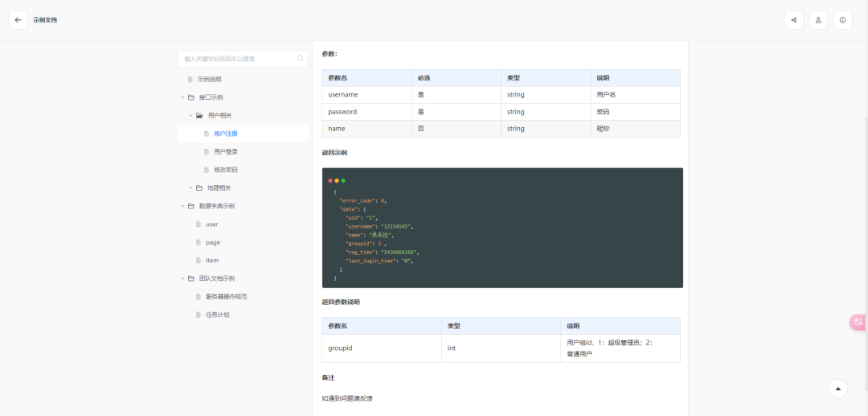Click the scroll-to-top arrow button
This screenshot has width=868, height=416.
point(838,389)
